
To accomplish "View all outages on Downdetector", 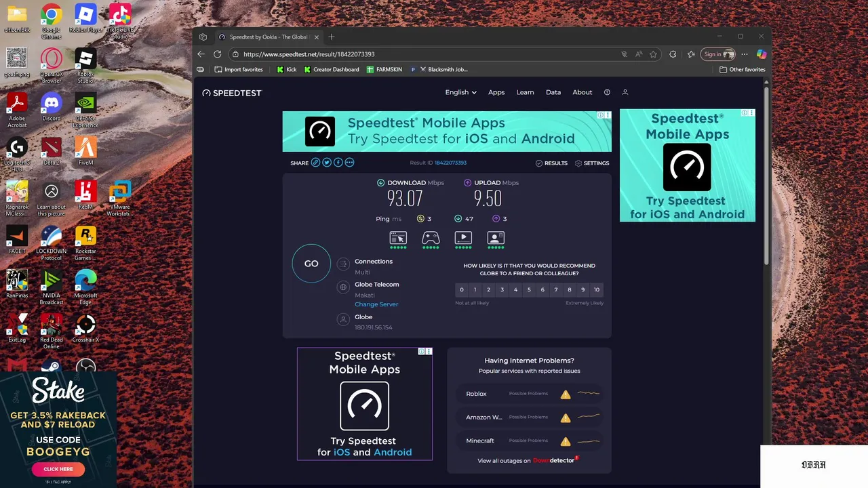I will coord(528,461).
